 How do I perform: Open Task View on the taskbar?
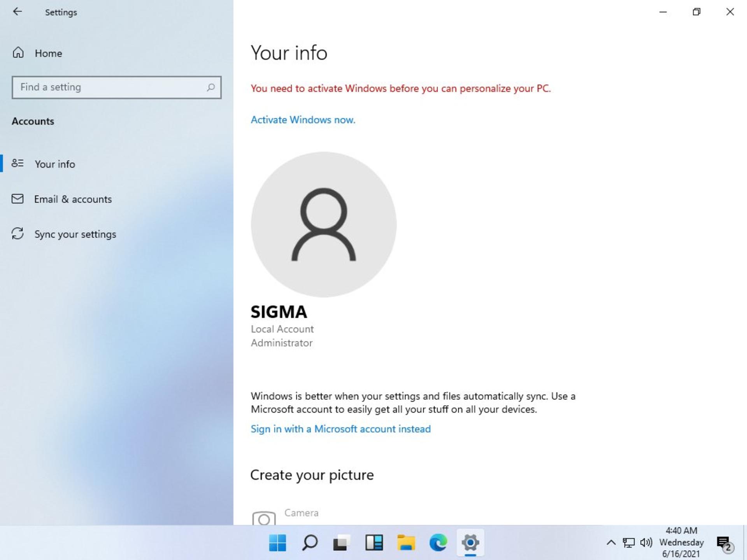point(342,542)
